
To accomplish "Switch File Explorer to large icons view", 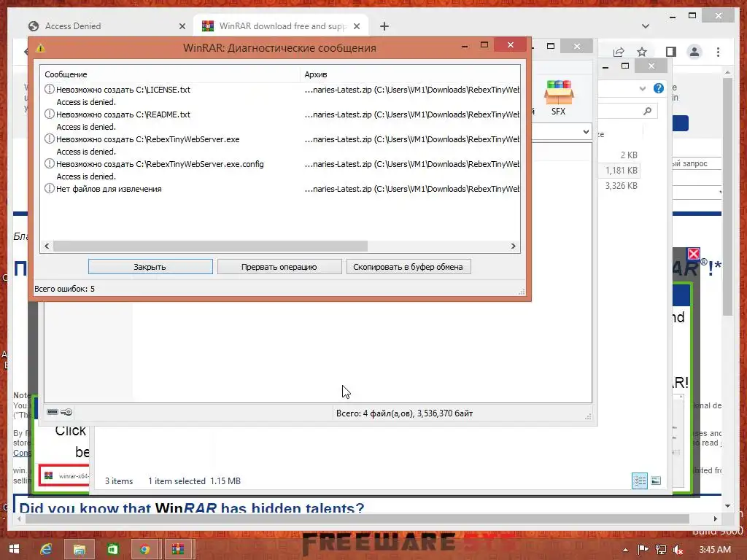I will [656, 481].
